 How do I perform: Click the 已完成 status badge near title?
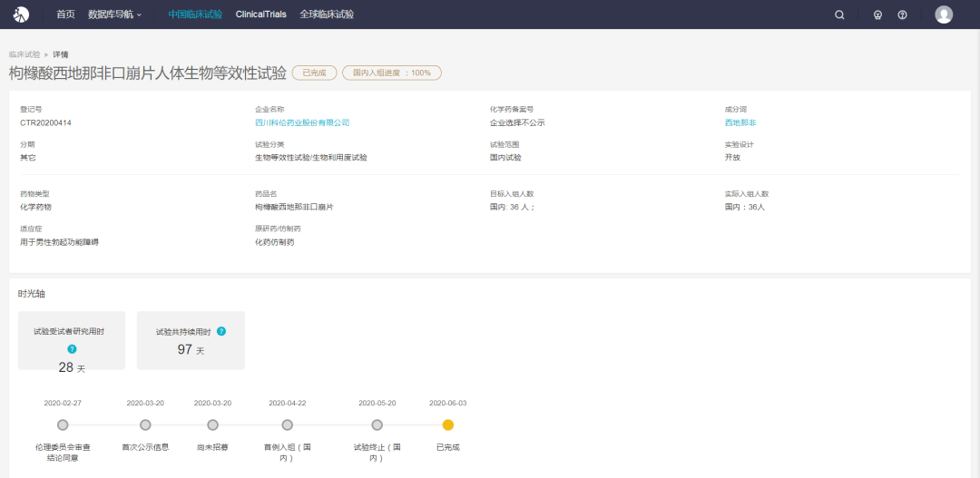coord(314,73)
